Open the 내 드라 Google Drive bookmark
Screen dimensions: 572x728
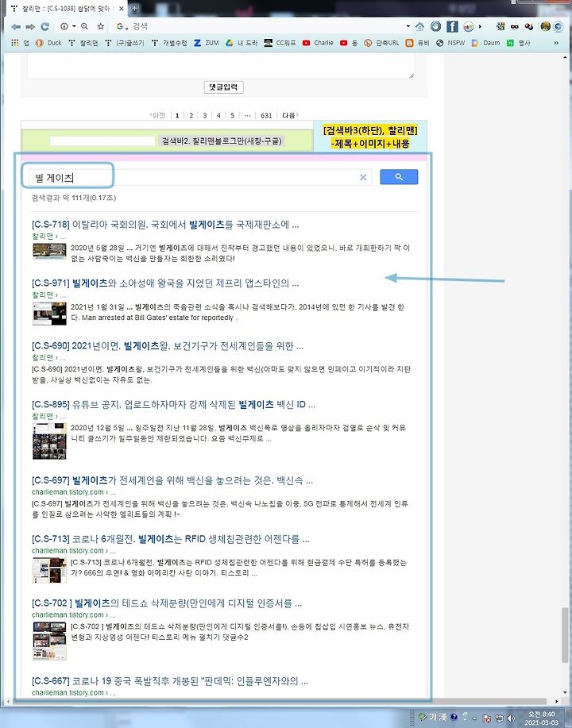[242, 43]
